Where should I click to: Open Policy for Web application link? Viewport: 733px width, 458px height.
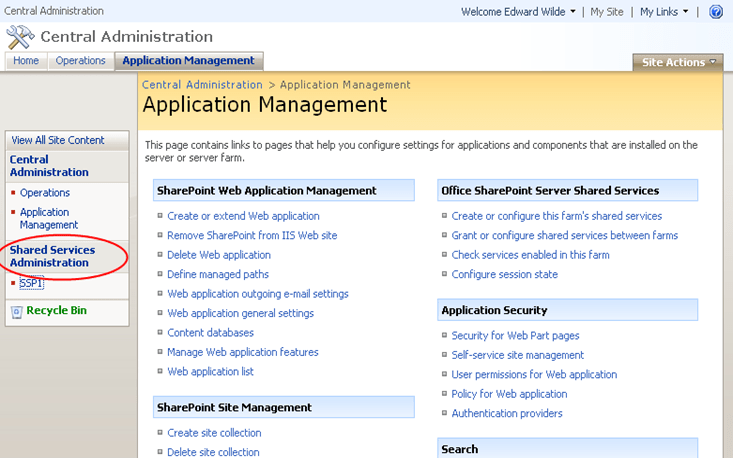click(509, 394)
